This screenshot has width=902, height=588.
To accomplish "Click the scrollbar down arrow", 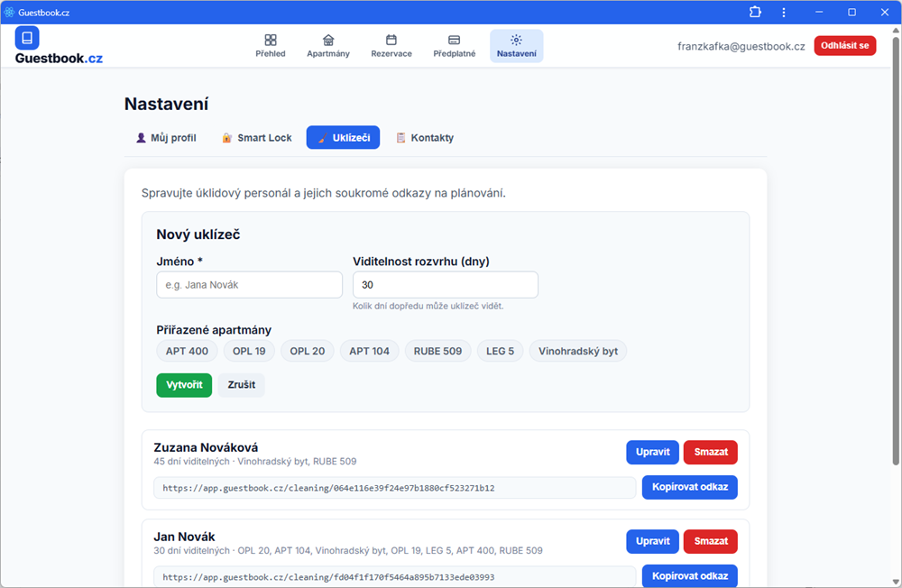I will point(896,582).
